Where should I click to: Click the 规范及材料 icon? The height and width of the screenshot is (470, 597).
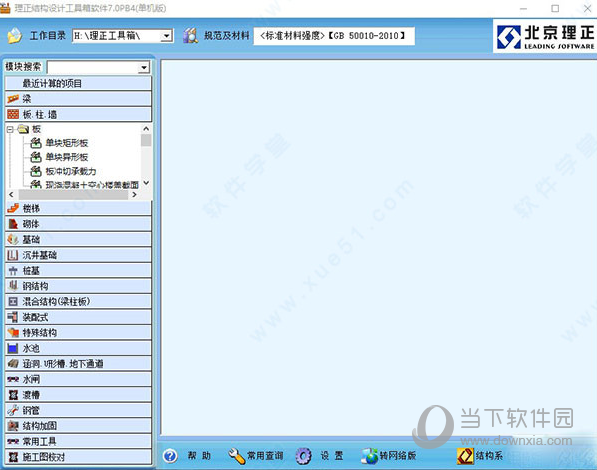(190, 36)
